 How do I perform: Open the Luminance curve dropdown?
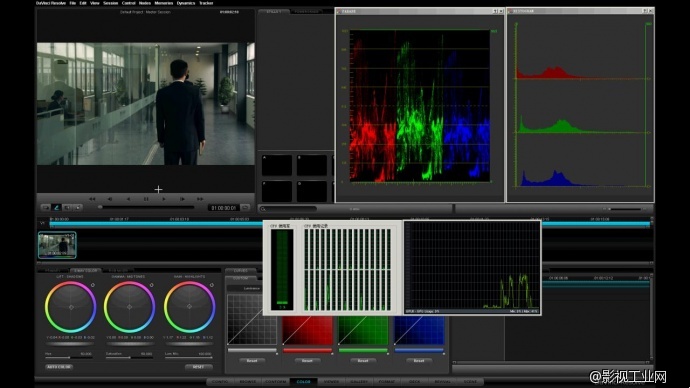pyautogui.click(x=245, y=288)
